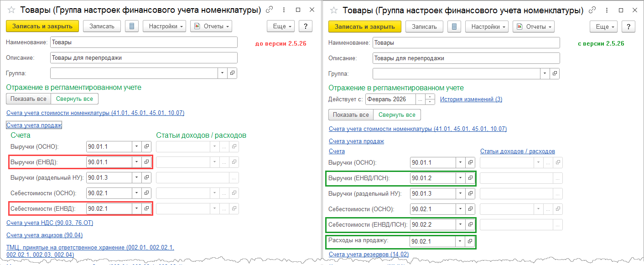Toggle Показать все in the left window
This screenshot has height=265, width=644.
pos(28,99)
